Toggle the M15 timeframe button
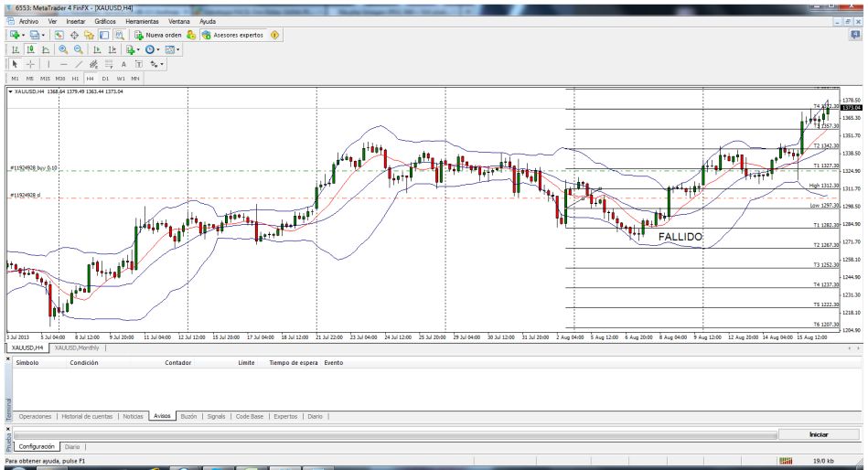The width and height of the screenshot is (868, 470). [43, 79]
